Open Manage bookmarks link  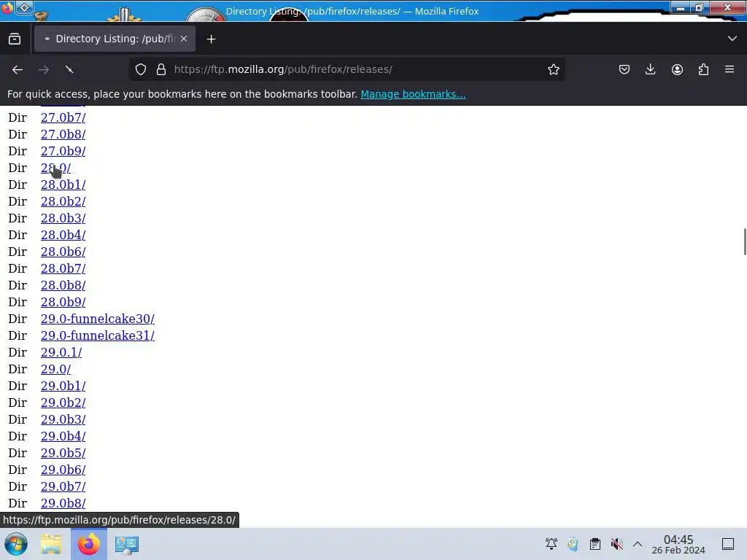tap(413, 94)
